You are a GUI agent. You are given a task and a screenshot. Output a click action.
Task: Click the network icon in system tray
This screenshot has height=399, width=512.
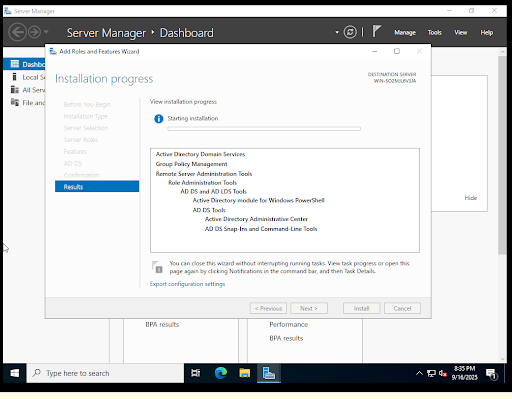[431, 373]
